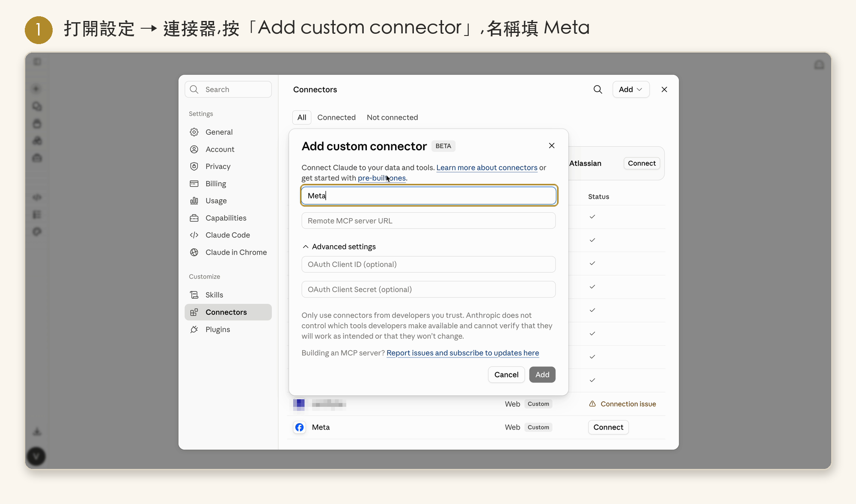Image resolution: width=856 pixels, height=504 pixels.
Task: Click the new chat plus icon in background
Action: click(36, 89)
